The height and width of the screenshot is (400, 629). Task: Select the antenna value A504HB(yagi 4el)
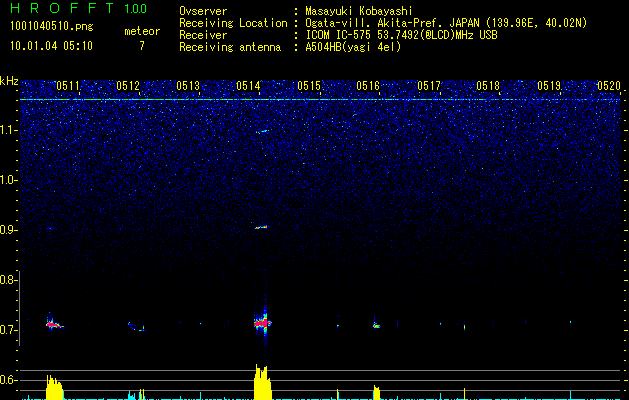pos(353,47)
